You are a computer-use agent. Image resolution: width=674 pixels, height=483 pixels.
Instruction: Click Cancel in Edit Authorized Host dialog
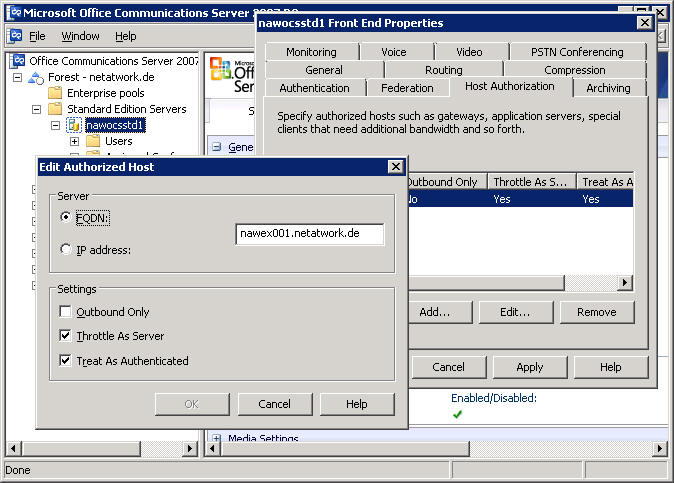tap(275, 404)
